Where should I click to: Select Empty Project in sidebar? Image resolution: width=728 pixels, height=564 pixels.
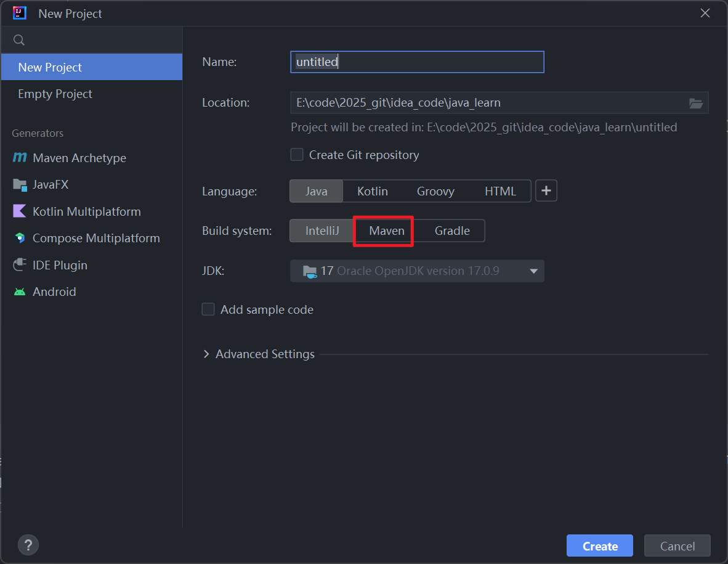[92, 94]
